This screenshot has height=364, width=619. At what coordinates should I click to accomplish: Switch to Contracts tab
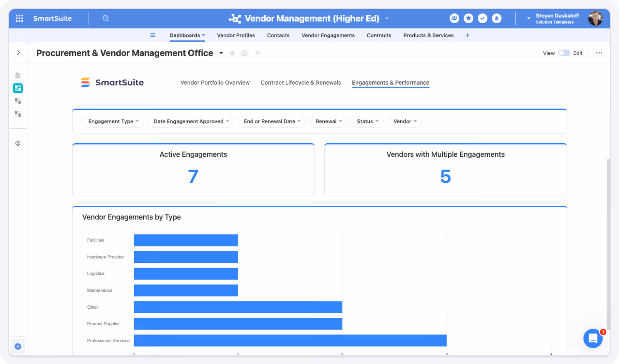(x=379, y=35)
